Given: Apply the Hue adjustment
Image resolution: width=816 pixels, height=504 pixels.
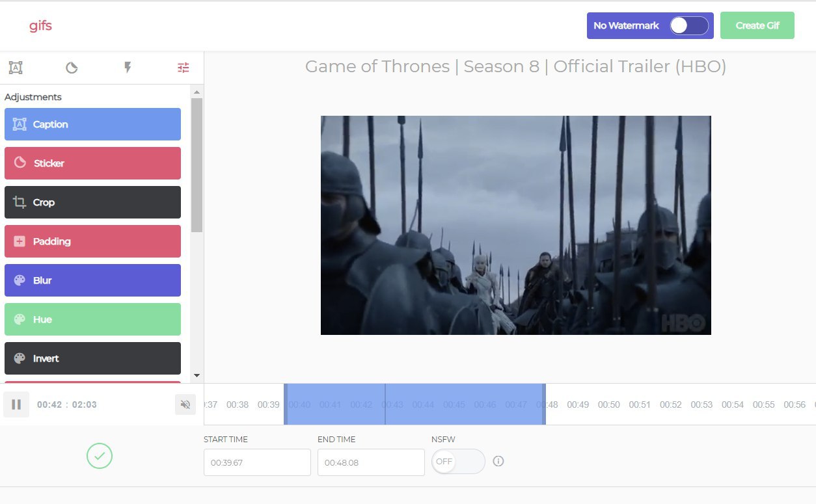Looking at the screenshot, I should point(92,319).
